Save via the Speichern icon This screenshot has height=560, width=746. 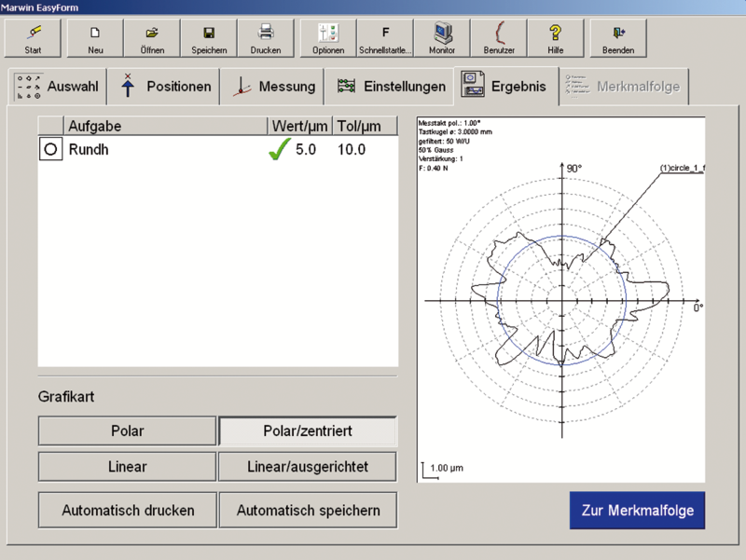tap(209, 37)
